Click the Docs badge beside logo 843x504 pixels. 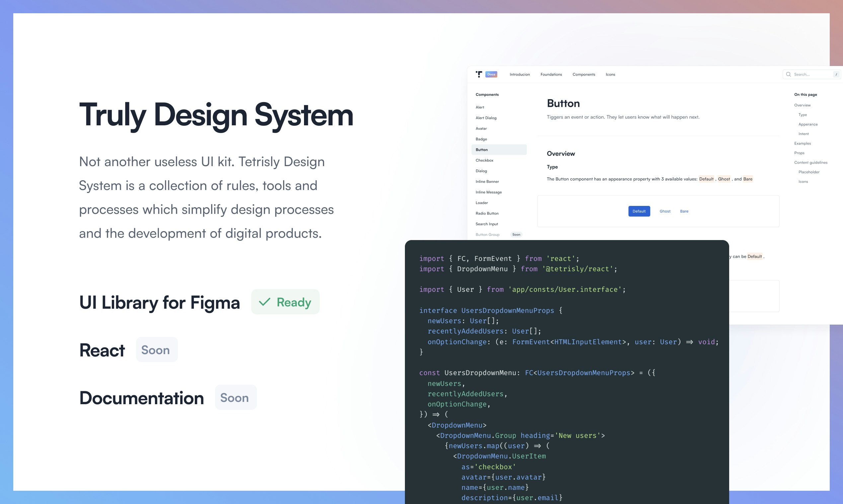click(491, 74)
